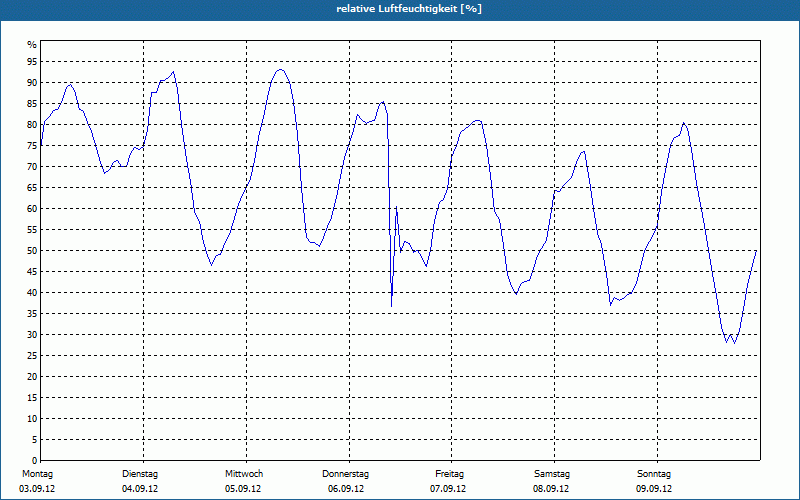Image resolution: width=800 pixels, height=500 pixels.
Task: Click the '80' y-axis label
Action: click(x=32, y=124)
